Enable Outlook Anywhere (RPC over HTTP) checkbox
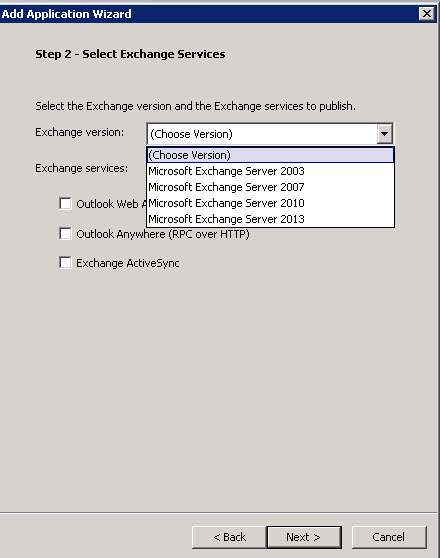This screenshot has width=440, height=558. click(x=65, y=234)
